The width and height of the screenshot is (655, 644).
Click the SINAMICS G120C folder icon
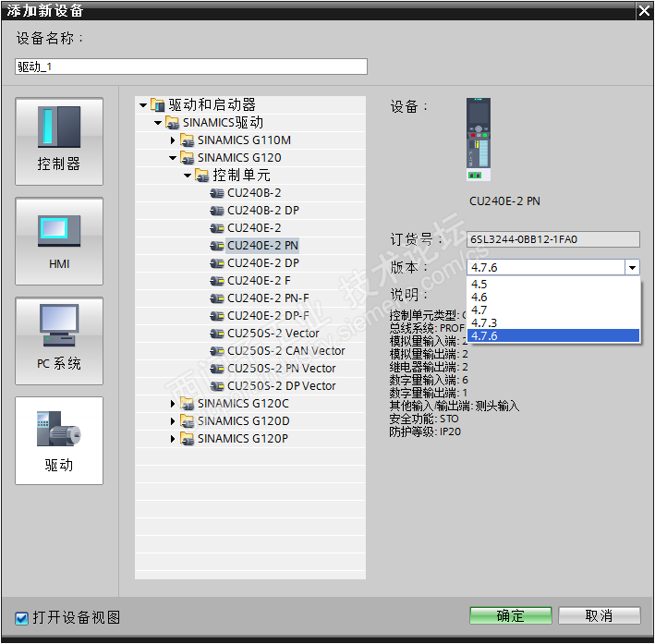pyautogui.click(x=188, y=404)
